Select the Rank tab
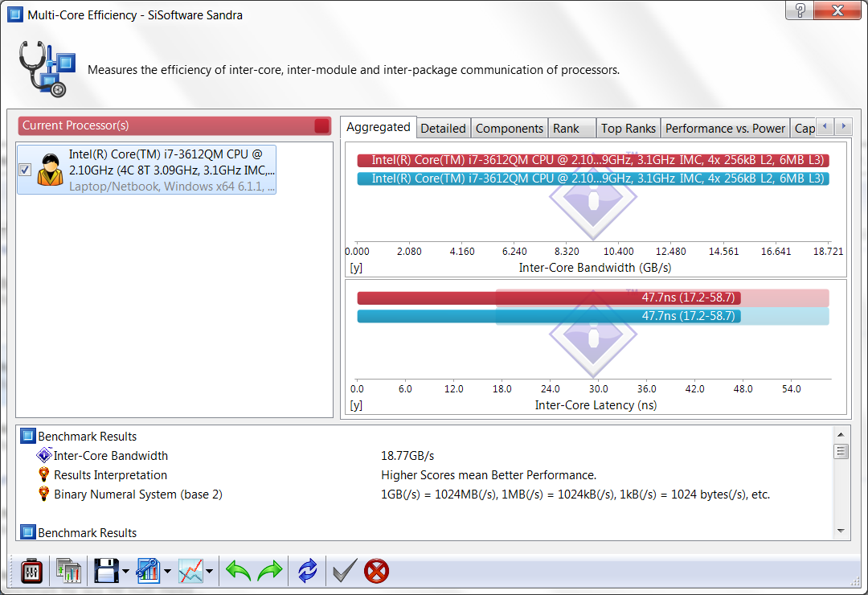 572,129
